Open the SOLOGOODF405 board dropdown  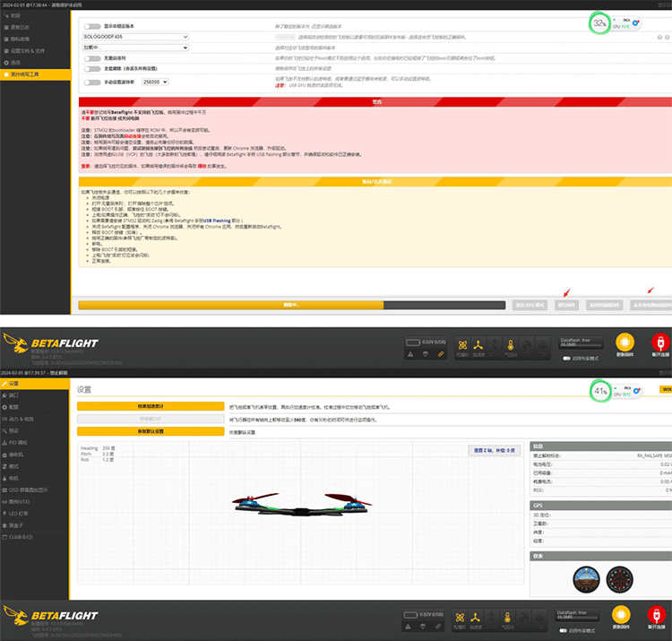click(x=135, y=37)
